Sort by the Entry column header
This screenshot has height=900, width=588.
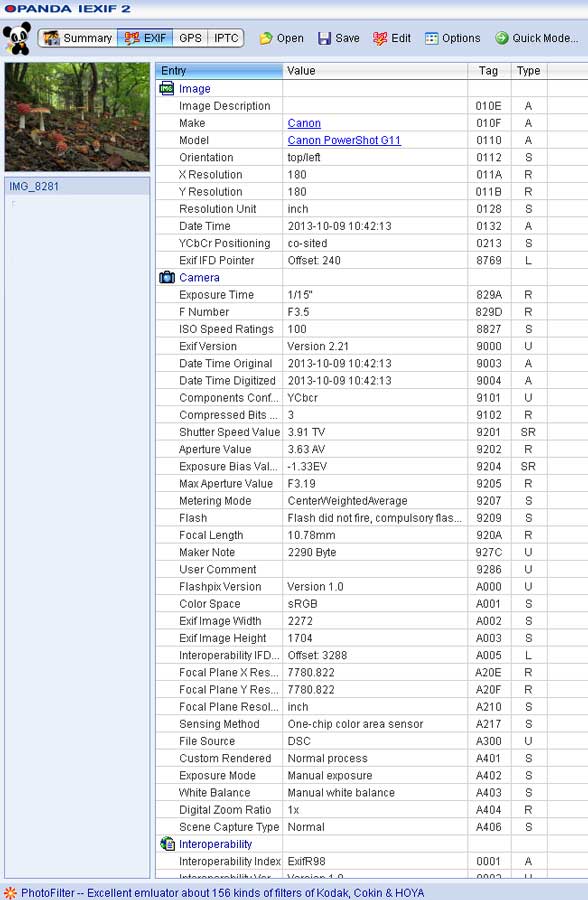click(219, 71)
